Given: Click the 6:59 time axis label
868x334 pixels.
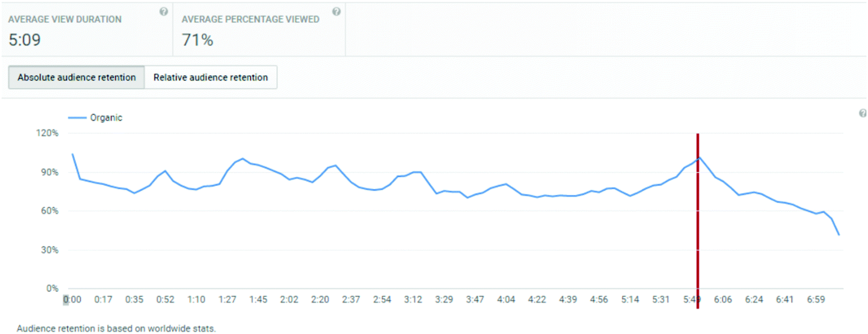Looking at the screenshot, I should [x=815, y=299].
